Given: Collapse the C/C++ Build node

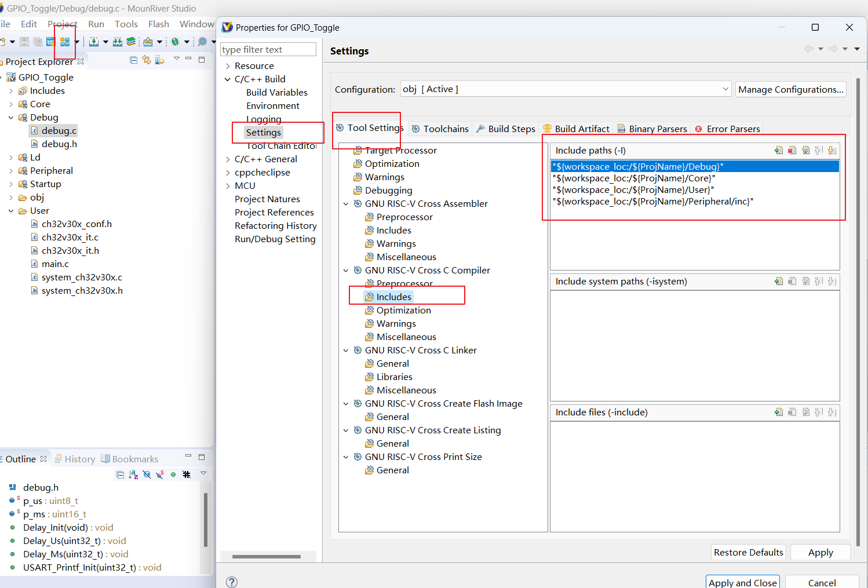Looking at the screenshot, I should pyautogui.click(x=228, y=79).
